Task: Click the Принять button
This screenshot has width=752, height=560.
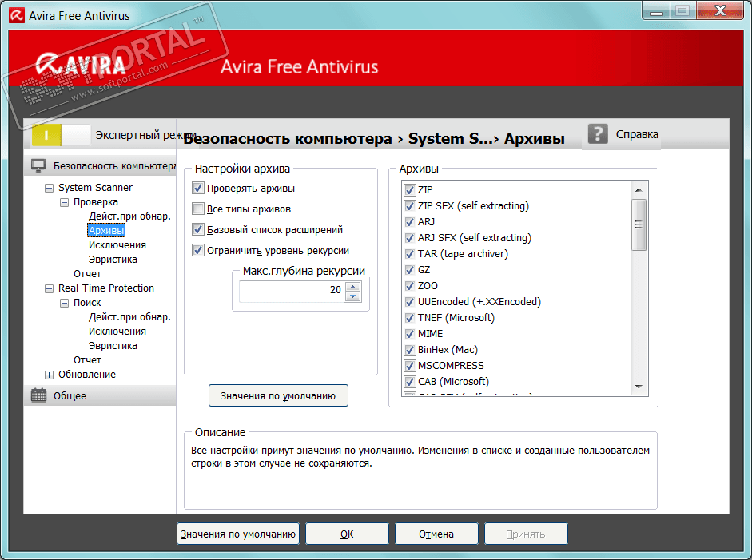Action: click(x=526, y=534)
